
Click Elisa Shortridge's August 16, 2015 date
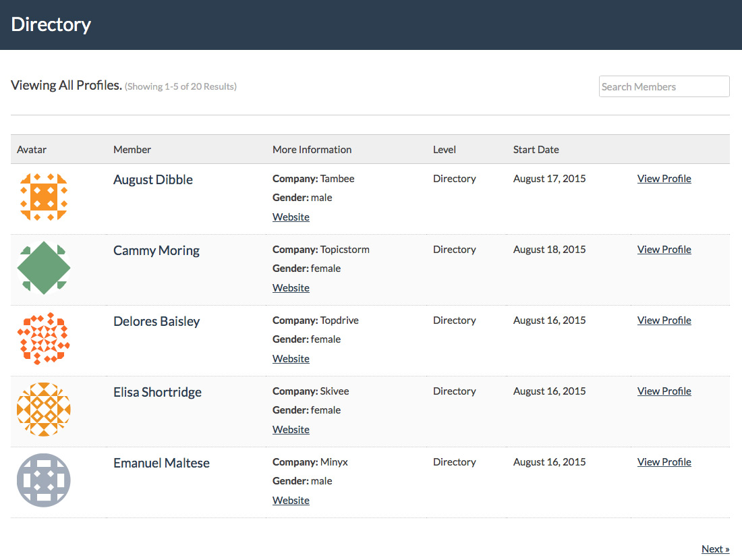coord(549,391)
